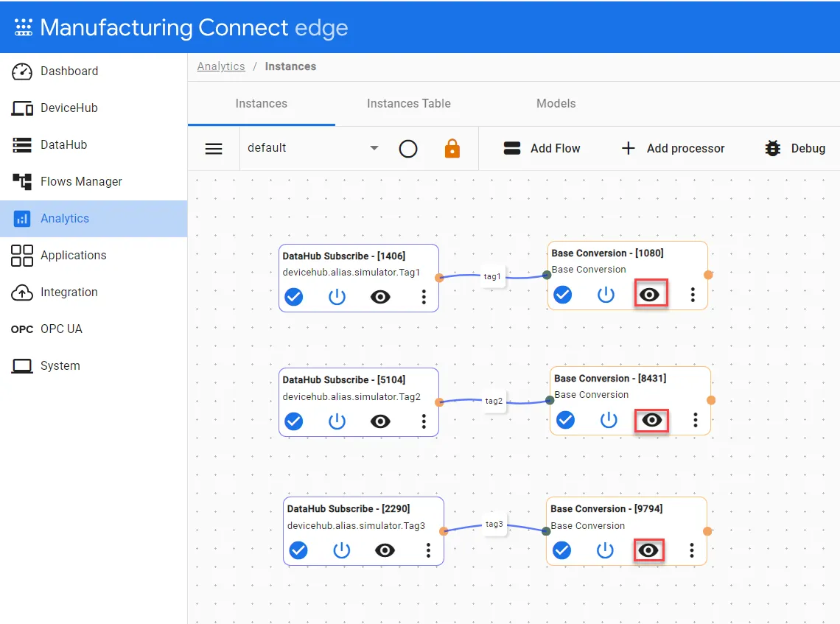Click the checkmark on DataHub Subscribe [2290]
Screen dimensions: 840x624
pyautogui.click(x=298, y=550)
